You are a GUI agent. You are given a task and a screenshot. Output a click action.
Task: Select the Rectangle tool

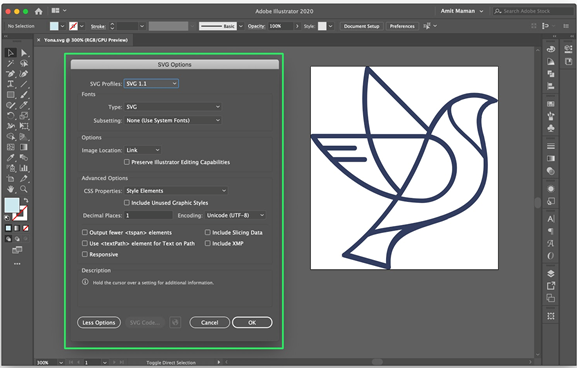(11, 95)
